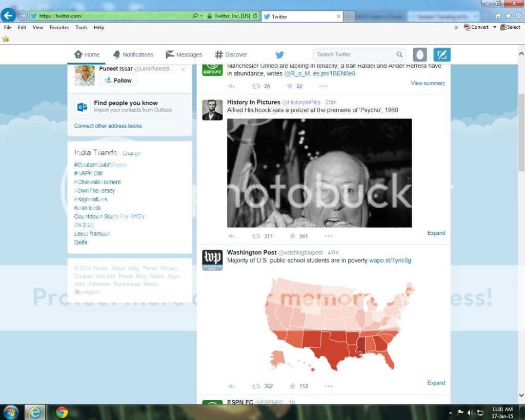Open the Action Center flag tray icon
The image size is (525, 420).
[460, 413]
